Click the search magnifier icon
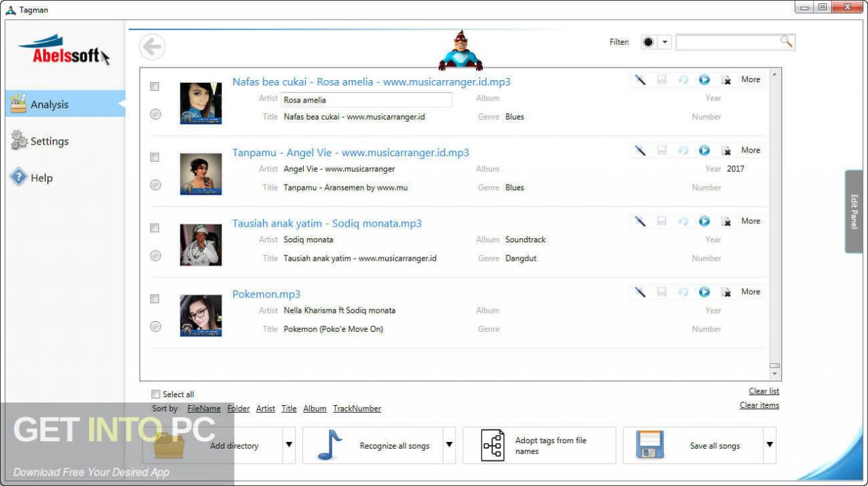This screenshot has height=486, width=868. (786, 42)
